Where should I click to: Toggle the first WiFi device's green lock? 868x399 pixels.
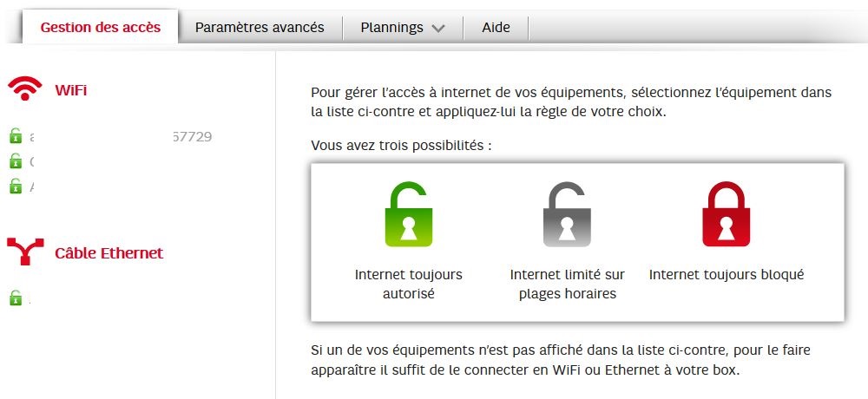[15, 136]
